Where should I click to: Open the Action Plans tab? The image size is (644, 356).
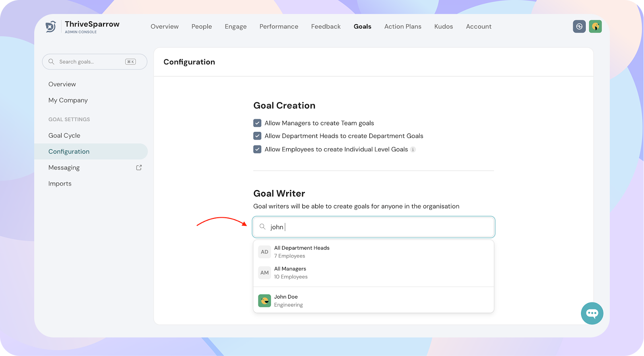(403, 27)
